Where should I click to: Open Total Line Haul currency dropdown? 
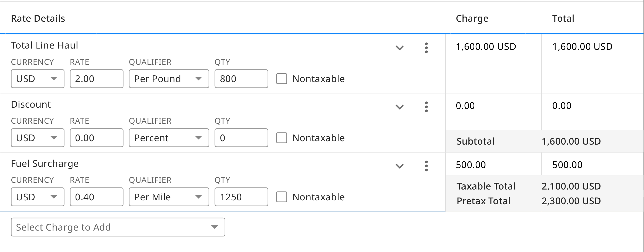[x=38, y=79]
